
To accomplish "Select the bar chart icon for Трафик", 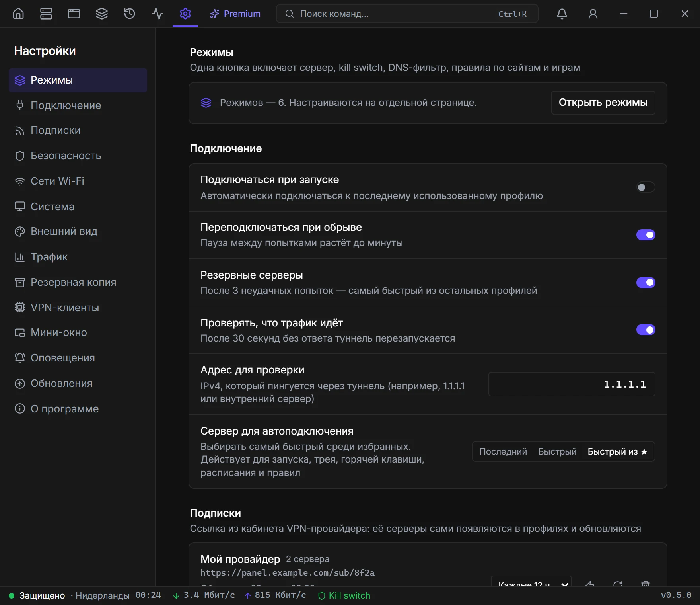I will [19, 257].
